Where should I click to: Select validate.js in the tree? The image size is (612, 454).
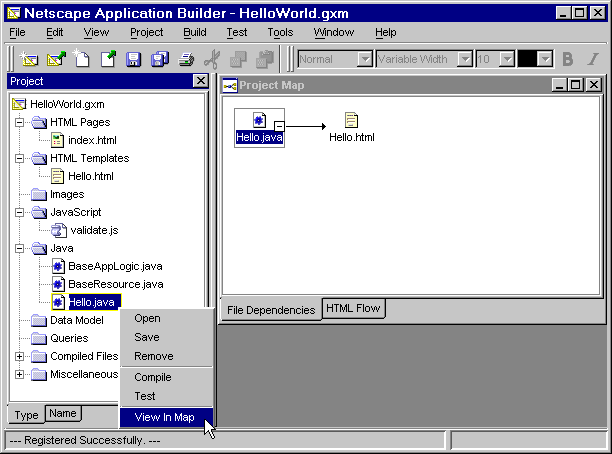(94, 230)
